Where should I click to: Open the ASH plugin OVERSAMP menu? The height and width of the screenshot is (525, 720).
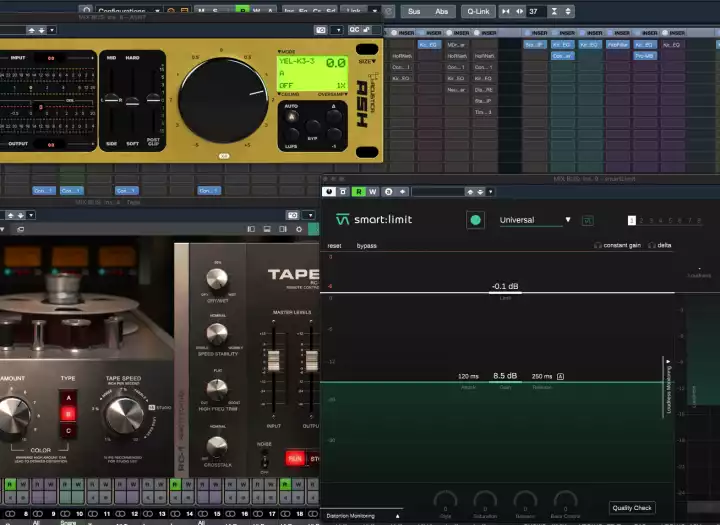[x=332, y=94]
